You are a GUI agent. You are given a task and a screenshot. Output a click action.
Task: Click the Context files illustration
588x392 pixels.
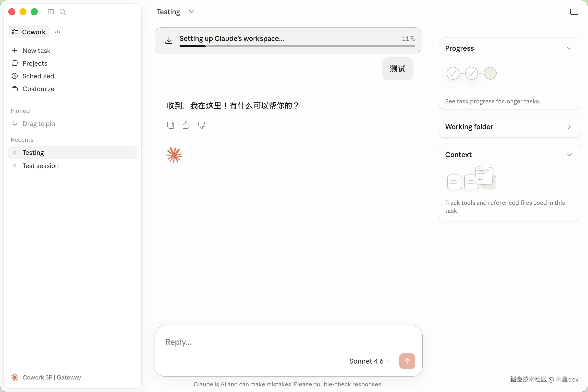click(471, 178)
